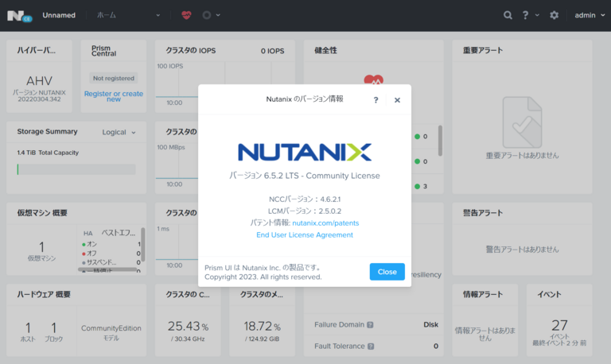
Task: Click the AHV hypervisor label
Action: click(39, 81)
